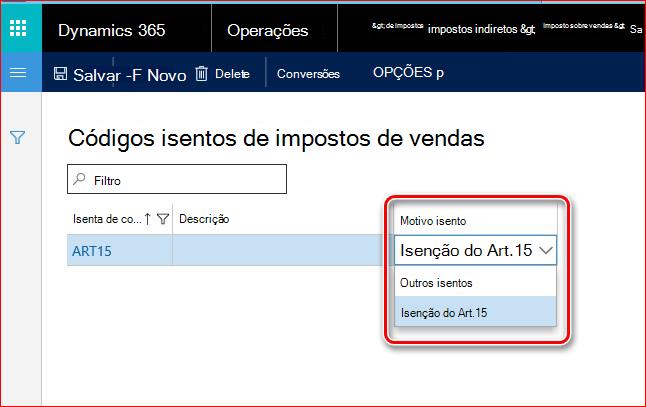Open the Conversões menu
This screenshot has height=407, width=646.
308,74
